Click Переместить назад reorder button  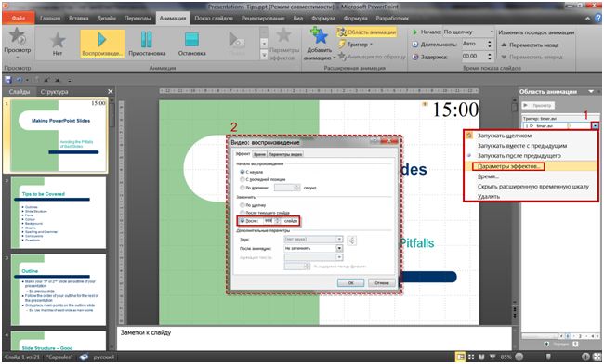point(530,45)
